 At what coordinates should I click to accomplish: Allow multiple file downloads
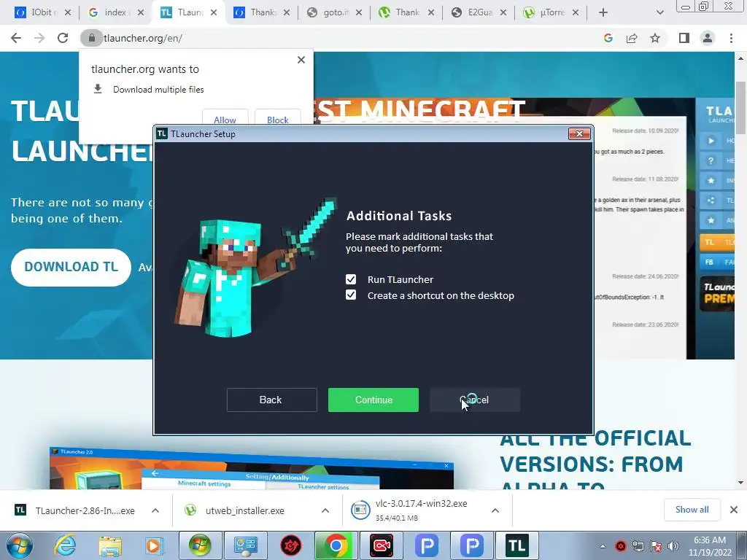click(225, 120)
